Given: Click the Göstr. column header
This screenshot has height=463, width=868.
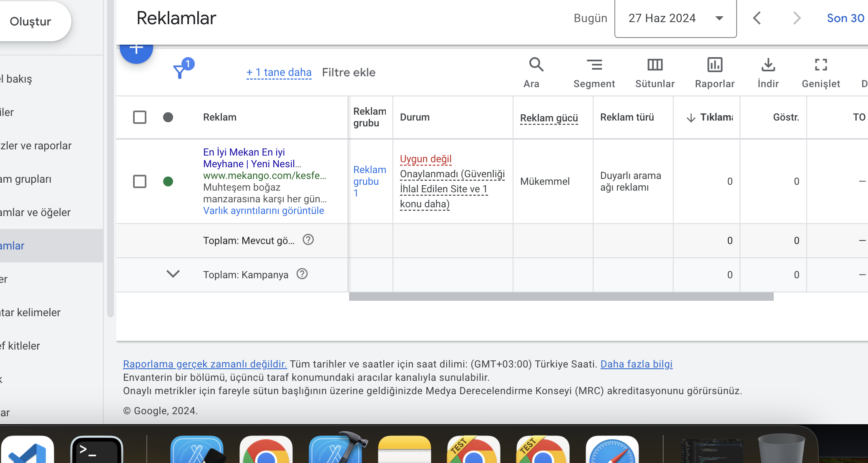Looking at the screenshot, I should (x=786, y=117).
